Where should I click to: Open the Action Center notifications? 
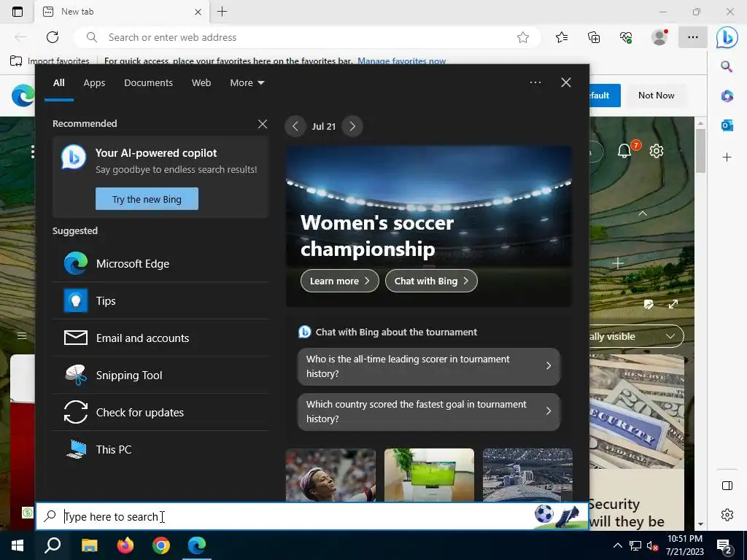tap(724, 547)
